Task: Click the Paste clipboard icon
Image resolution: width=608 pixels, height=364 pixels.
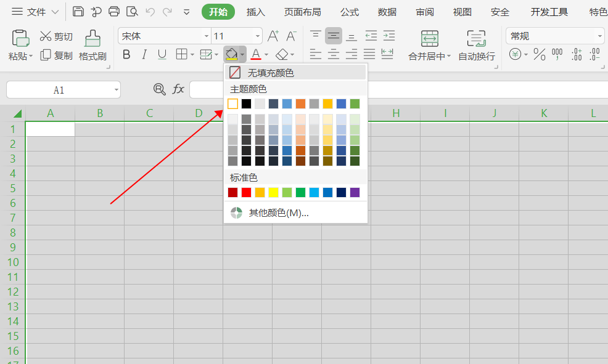Action: pyautogui.click(x=20, y=38)
